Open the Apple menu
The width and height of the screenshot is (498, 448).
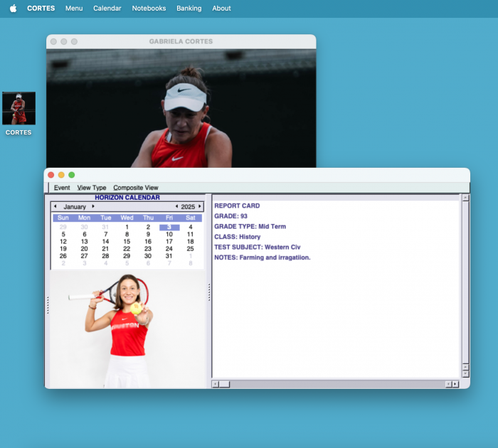pyautogui.click(x=13, y=9)
